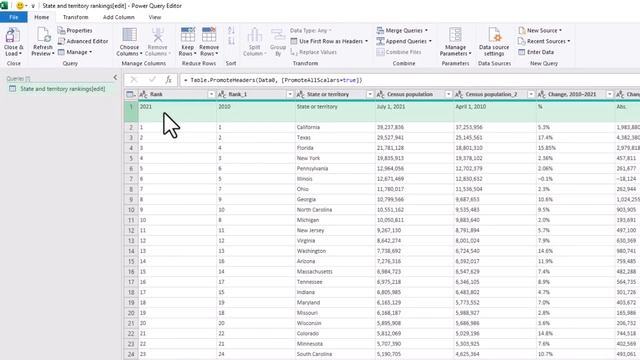Click the smiley feedback icon
The height and width of the screenshot is (360, 640).
(x=19, y=6)
